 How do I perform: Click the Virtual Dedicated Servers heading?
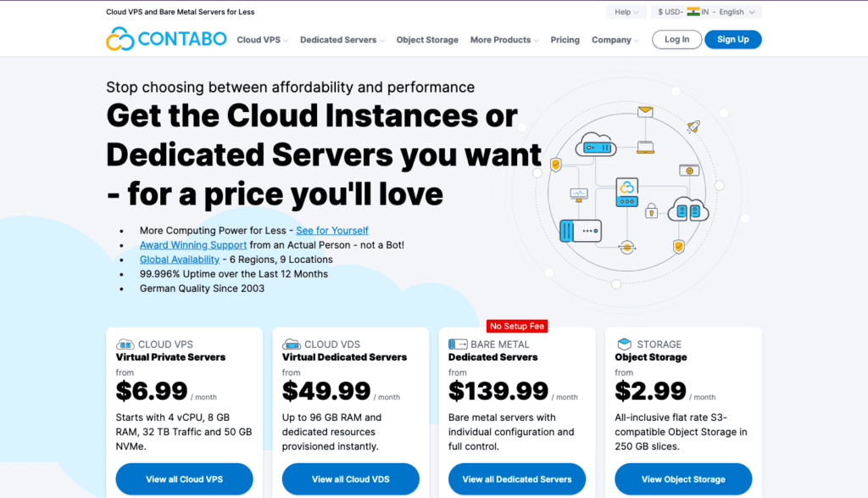344,357
